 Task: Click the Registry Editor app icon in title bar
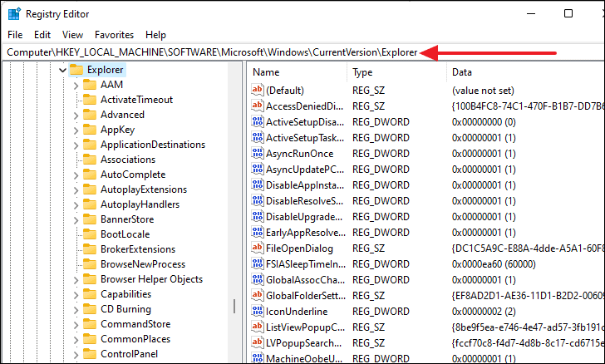pyautogui.click(x=14, y=14)
